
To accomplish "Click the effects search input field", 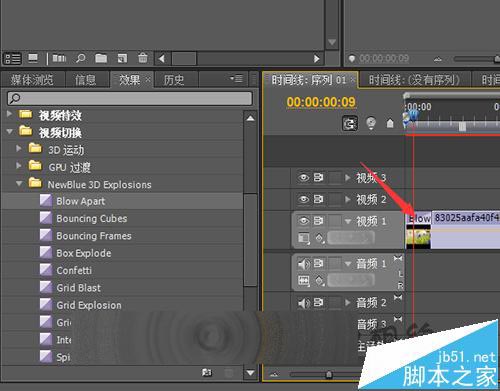I will click(130, 98).
